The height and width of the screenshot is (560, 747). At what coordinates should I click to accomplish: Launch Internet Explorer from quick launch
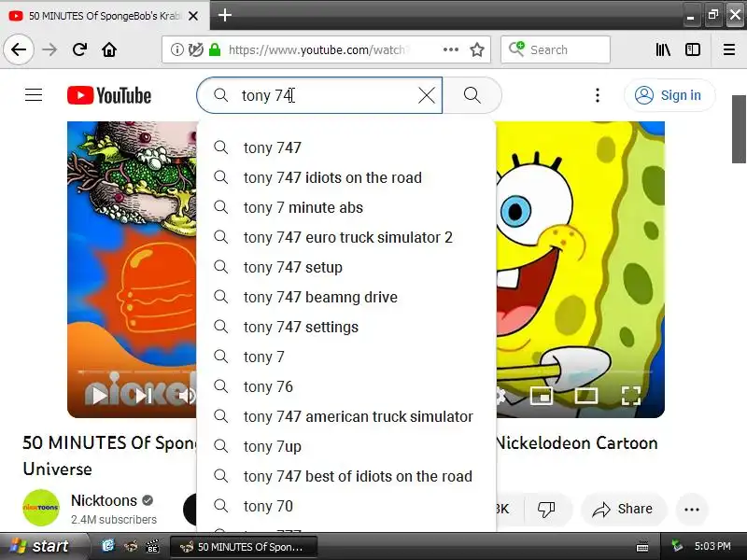coord(108,546)
